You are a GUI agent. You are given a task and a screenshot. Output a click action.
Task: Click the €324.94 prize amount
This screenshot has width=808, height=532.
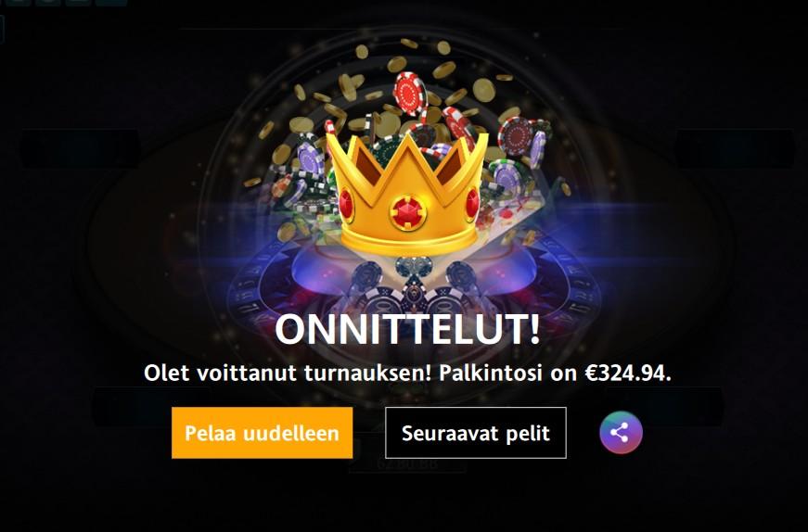[x=628, y=373]
